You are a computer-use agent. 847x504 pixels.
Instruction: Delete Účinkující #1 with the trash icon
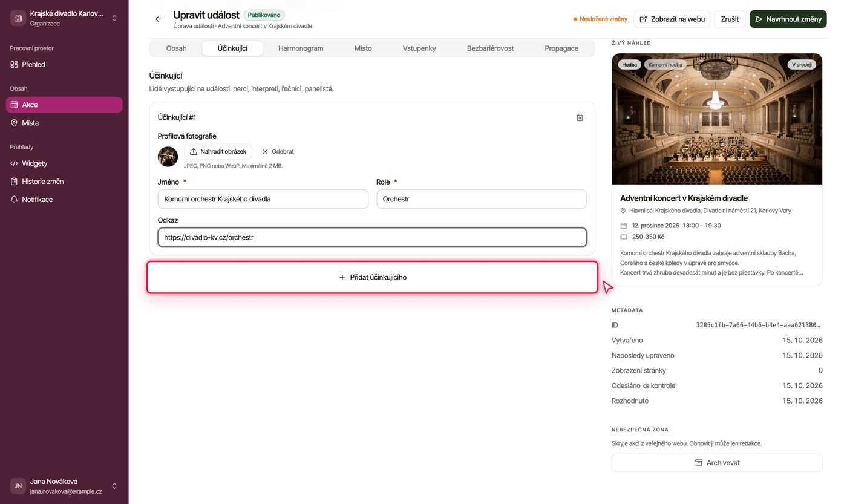(580, 117)
